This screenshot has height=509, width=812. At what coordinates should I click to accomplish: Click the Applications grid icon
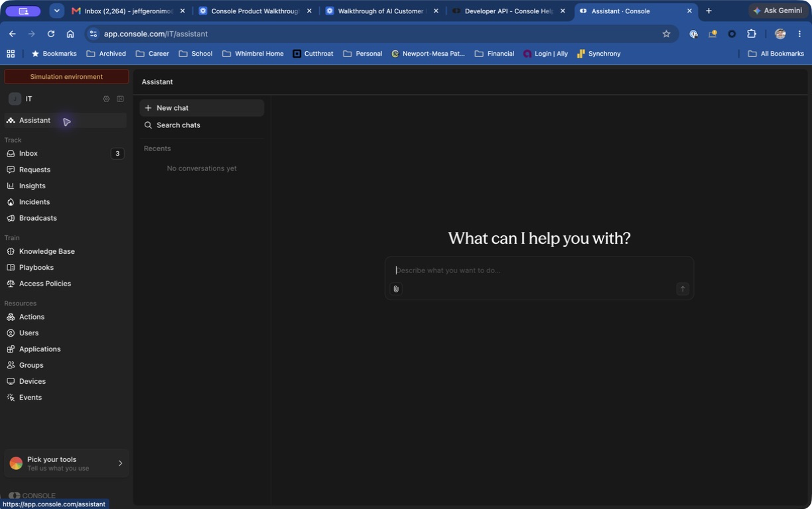(x=11, y=349)
